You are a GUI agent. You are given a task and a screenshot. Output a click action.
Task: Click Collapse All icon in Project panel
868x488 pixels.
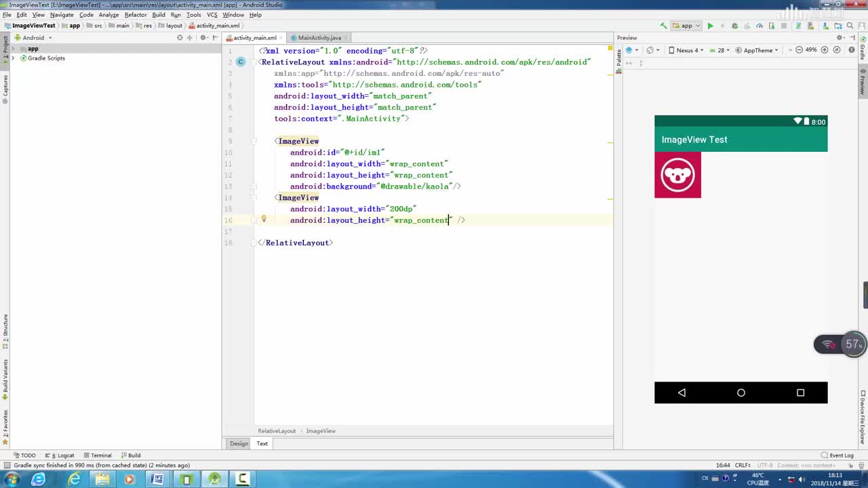pyautogui.click(x=191, y=38)
